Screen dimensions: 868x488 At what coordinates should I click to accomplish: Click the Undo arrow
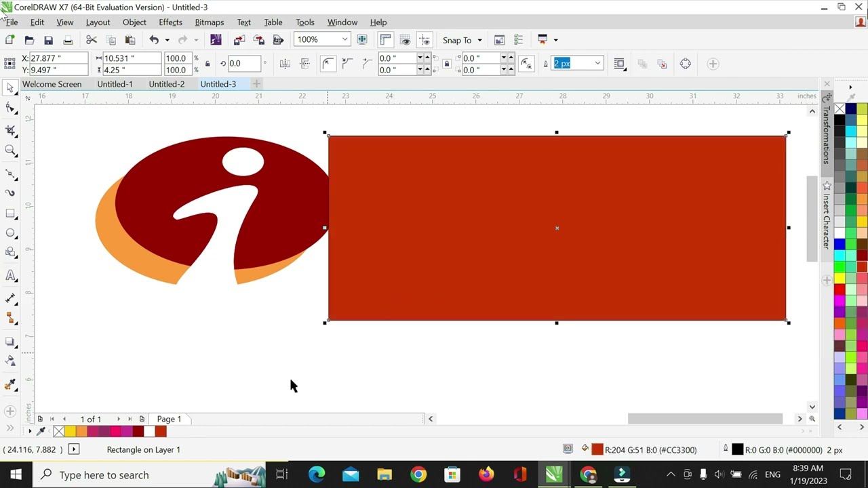[154, 40]
